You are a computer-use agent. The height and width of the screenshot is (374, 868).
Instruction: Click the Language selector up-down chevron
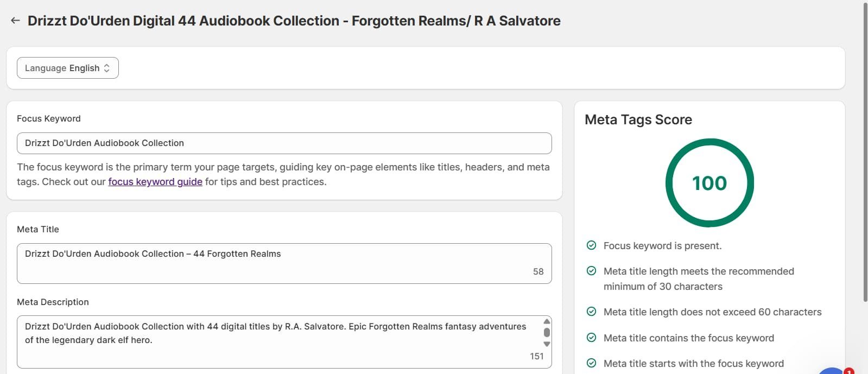tap(107, 68)
